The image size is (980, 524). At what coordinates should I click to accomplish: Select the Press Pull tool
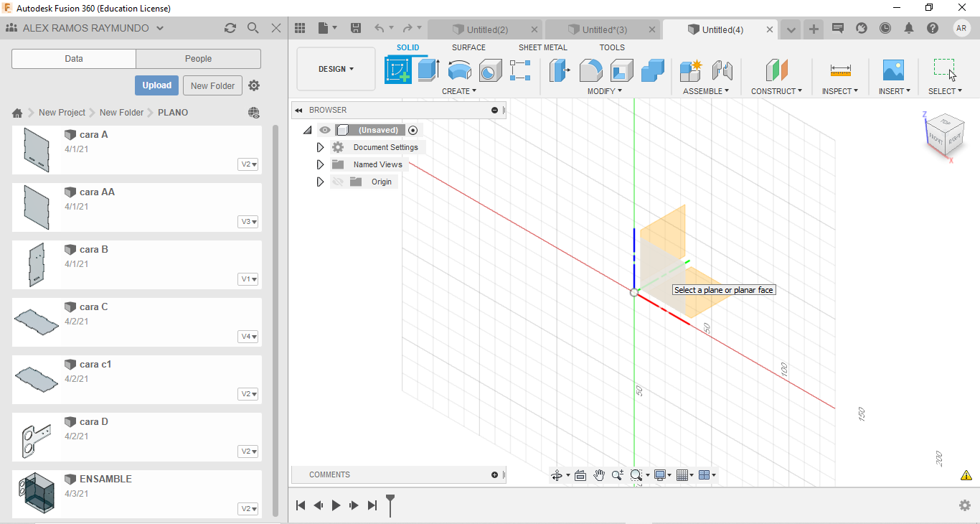click(560, 70)
